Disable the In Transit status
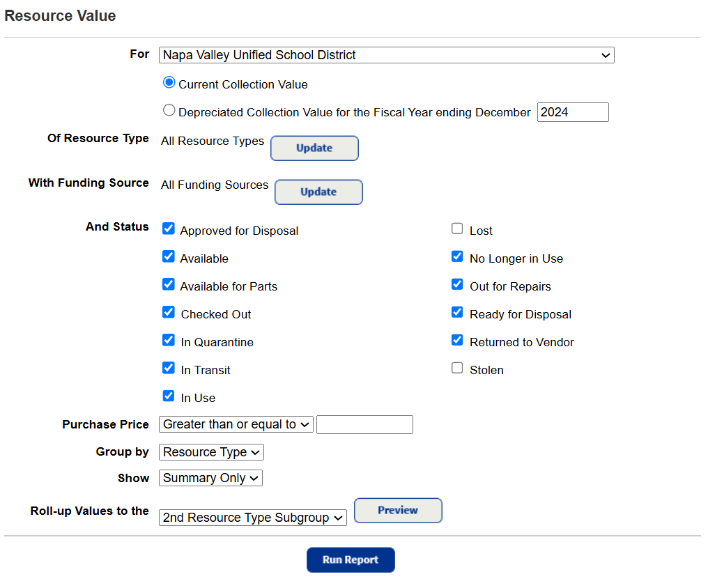Screen dimensions: 708x588 [x=169, y=367]
